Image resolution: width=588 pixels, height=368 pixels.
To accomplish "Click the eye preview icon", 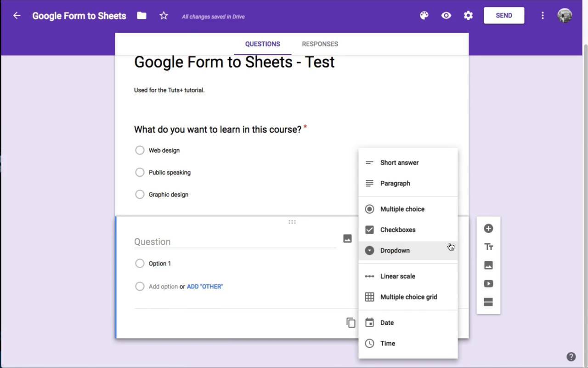I will 446,16.
